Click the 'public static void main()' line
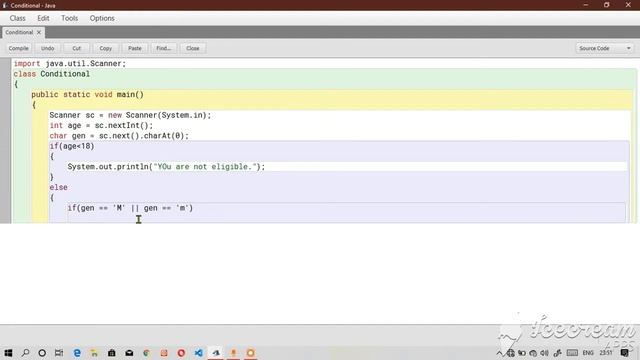This screenshot has width=640, height=360. (87, 95)
